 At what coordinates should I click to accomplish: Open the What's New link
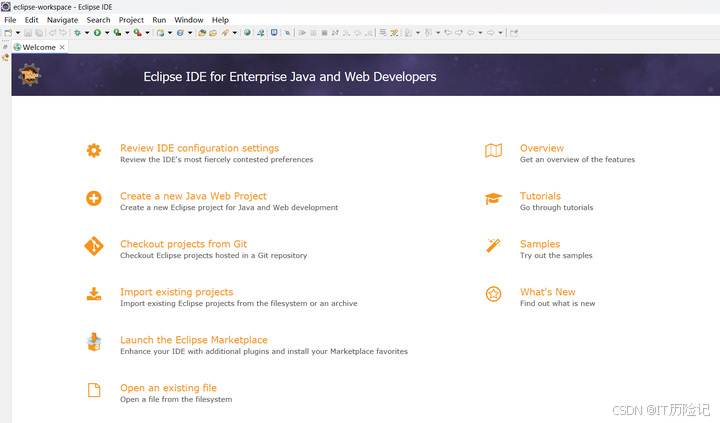tap(547, 292)
